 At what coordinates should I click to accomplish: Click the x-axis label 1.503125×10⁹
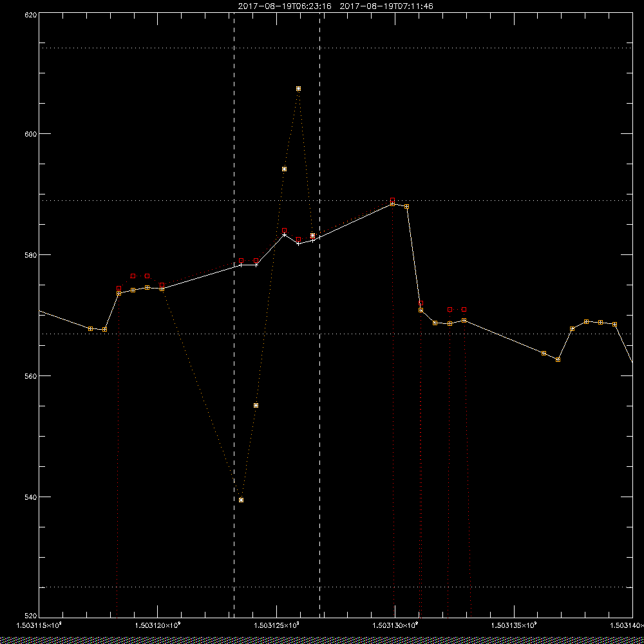(x=276, y=625)
